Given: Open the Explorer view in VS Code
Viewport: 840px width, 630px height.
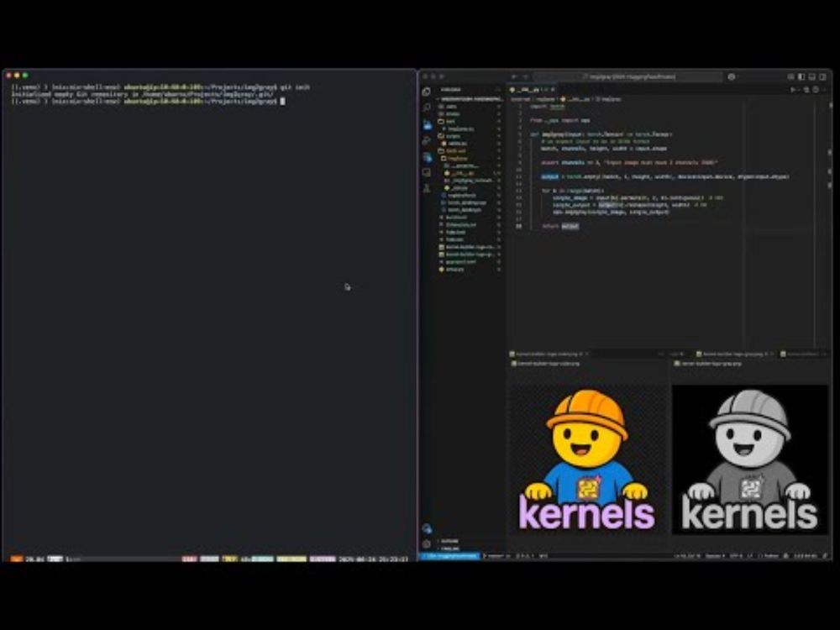Looking at the screenshot, I should click(x=427, y=92).
